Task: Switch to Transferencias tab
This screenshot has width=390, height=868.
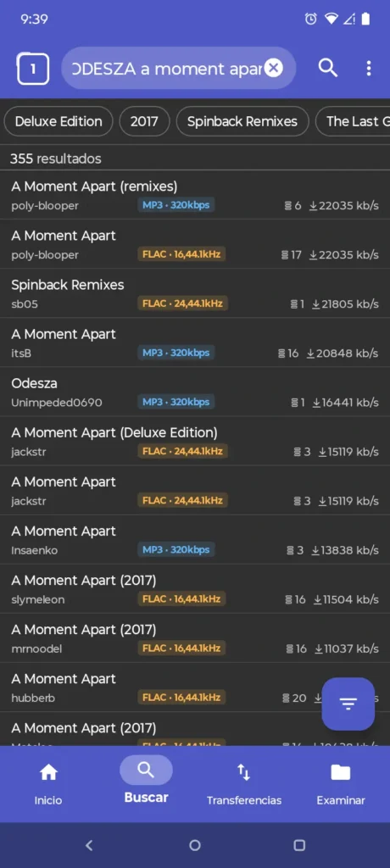Action: (x=244, y=784)
